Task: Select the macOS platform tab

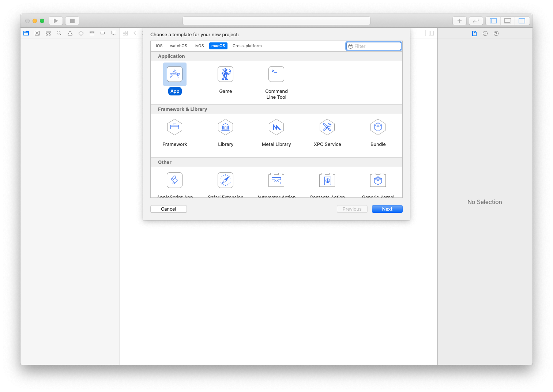Action: 218,46
